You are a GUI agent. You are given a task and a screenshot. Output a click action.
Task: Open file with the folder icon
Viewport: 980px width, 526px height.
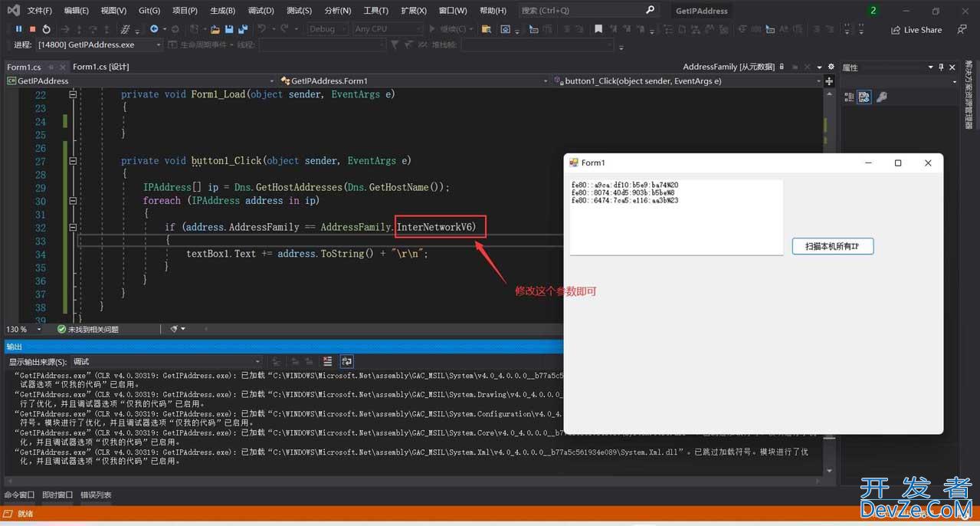click(215, 29)
